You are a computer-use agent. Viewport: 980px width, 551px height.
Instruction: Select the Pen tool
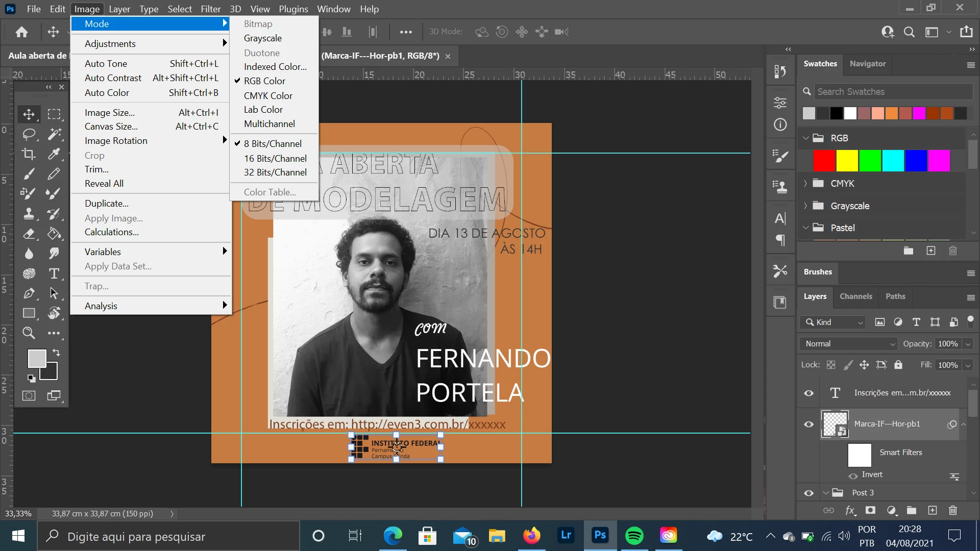[x=29, y=293]
